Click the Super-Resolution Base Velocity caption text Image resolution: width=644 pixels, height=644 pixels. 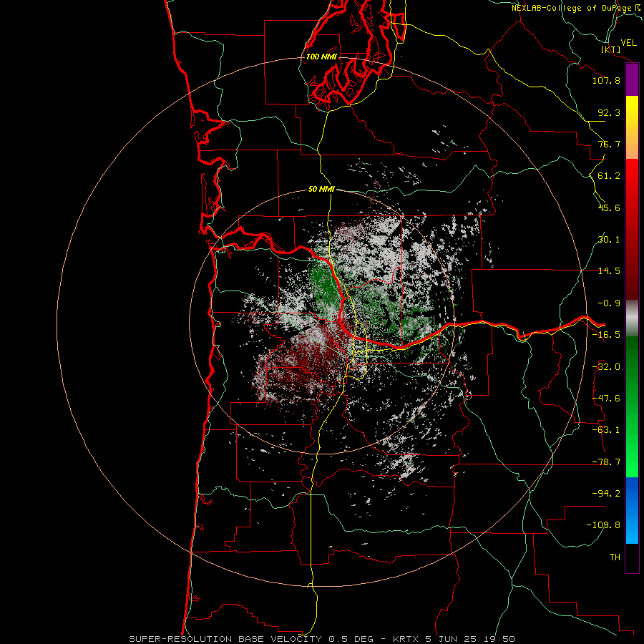(x=321, y=639)
